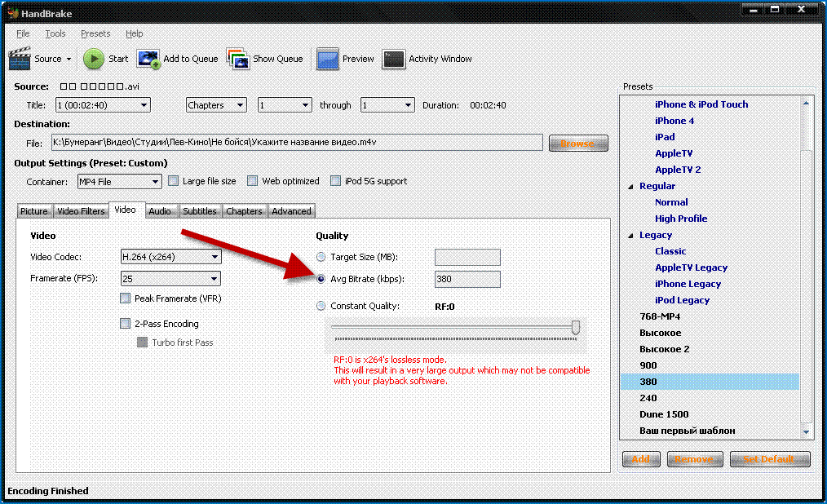
Task: Click the HandBrake title bar logo
Action: click(13, 13)
